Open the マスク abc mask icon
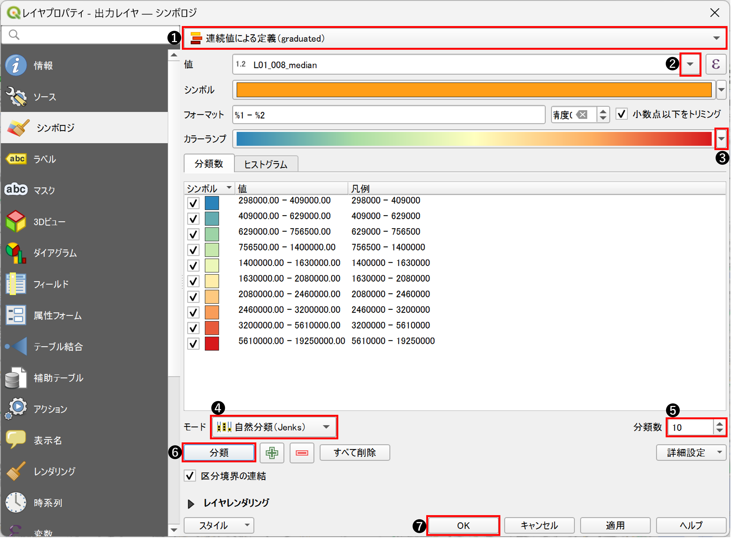The width and height of the screenshot is (756, 539). pyautogui.click(x=16, y=189)
